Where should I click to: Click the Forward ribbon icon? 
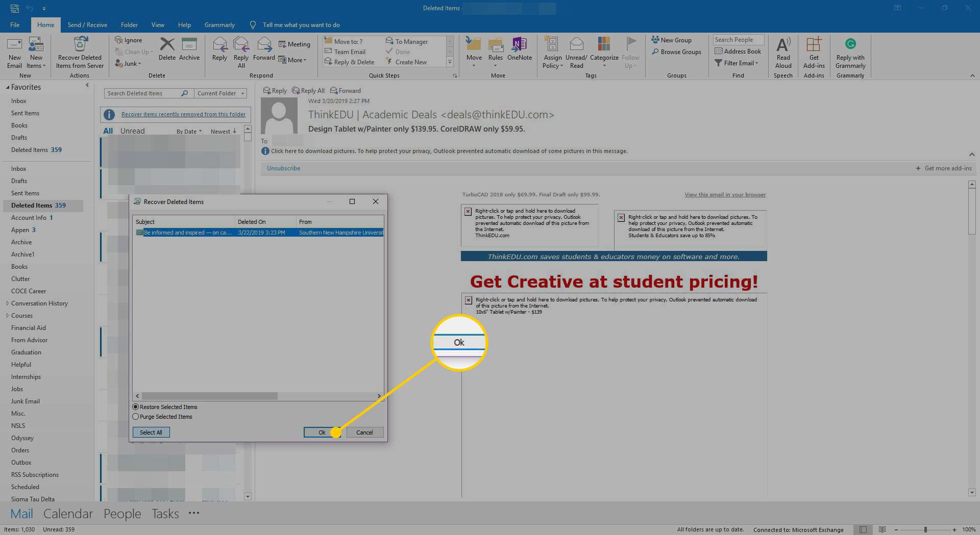pos(264,44)
